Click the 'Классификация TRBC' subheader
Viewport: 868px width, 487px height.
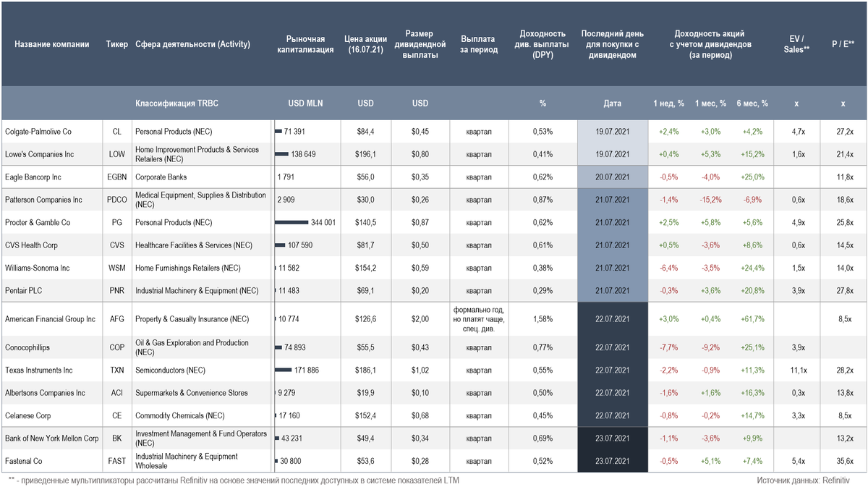(176, 103)
